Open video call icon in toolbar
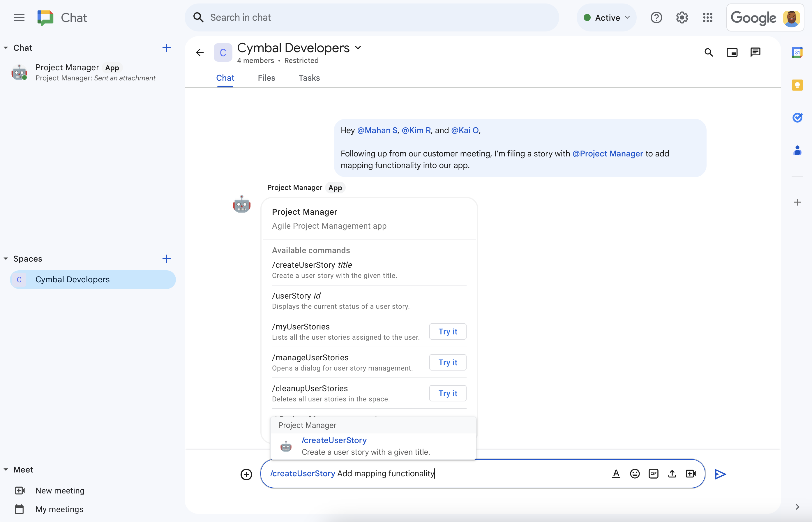The image size is (812, 522). [x=691, y=473]
